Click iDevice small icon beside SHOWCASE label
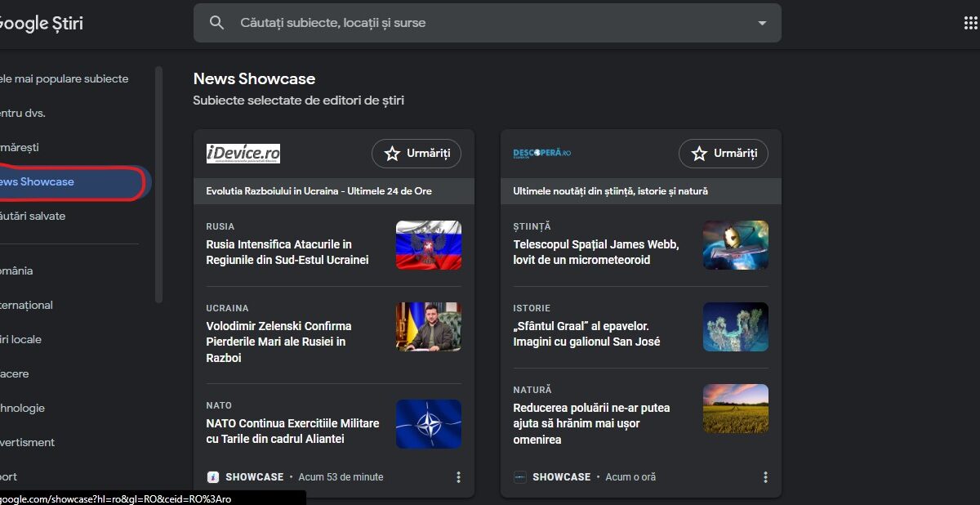Screen dimensions: 980x505 pyautogui.click(x=213, y=477)
